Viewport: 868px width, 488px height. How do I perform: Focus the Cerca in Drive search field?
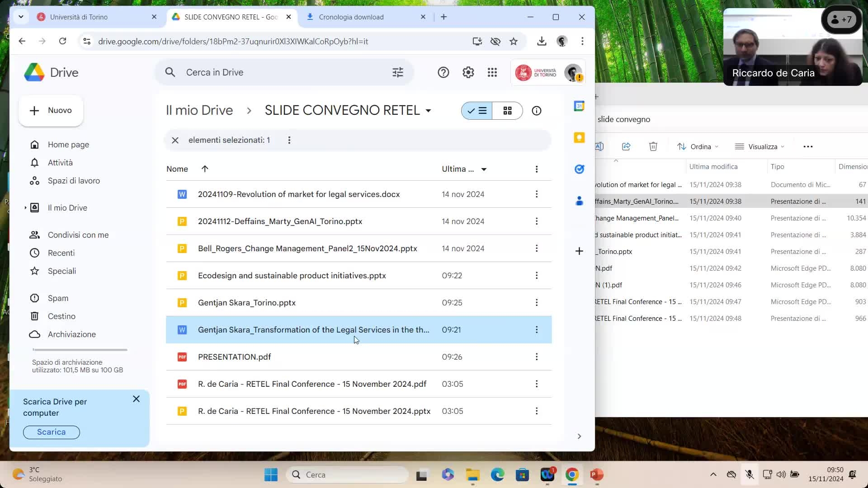point(285,72)
